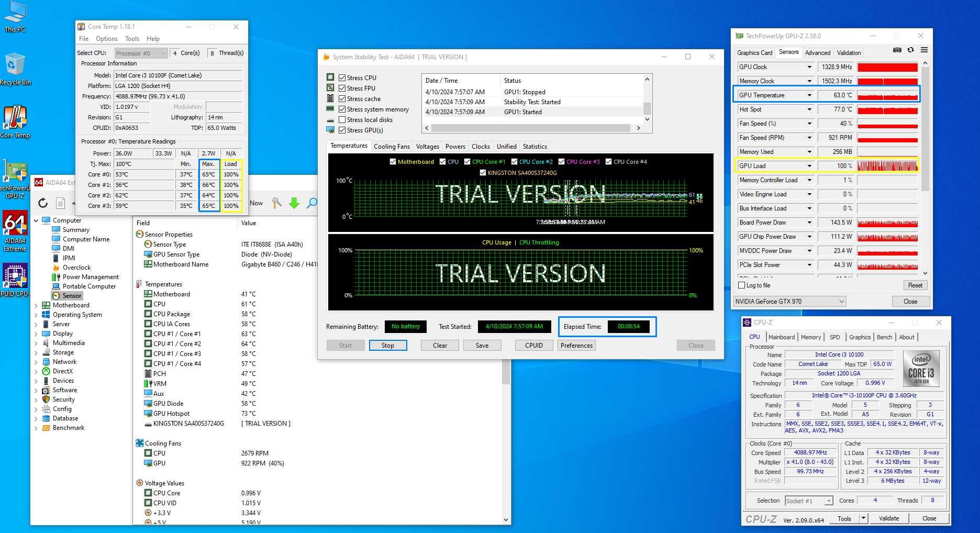Click GPU-Z Reset button
This screenshot has width=980, height=533.
915,285
